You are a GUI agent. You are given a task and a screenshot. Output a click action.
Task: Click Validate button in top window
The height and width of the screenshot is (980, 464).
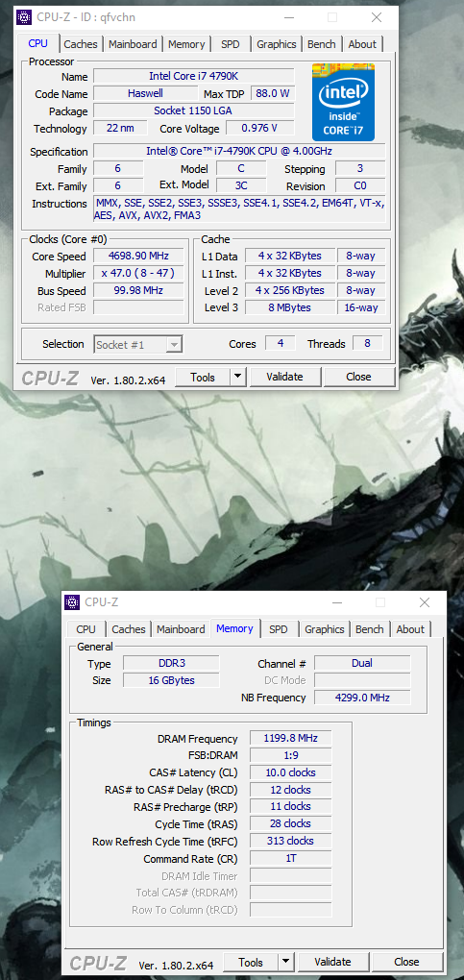point(284,377)
